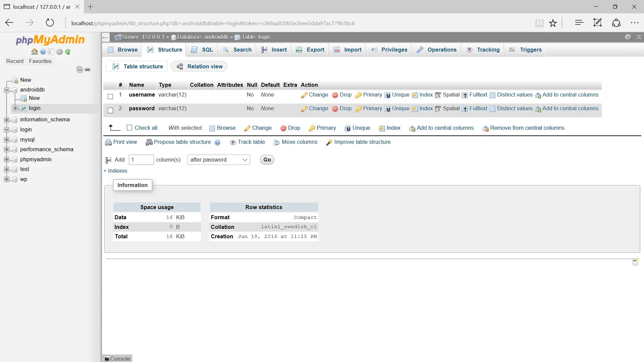This screenshot has height=362, width=644.
Task: Enable Check all rows checkbox
Action: 129,128
